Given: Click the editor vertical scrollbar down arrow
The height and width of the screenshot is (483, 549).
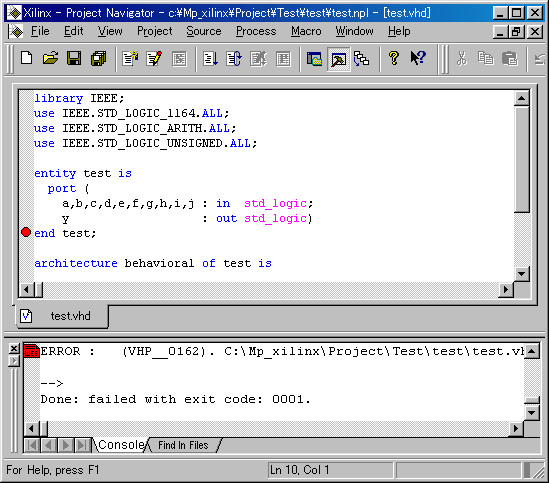Looking at the screenshot, I should pos(521,274).
